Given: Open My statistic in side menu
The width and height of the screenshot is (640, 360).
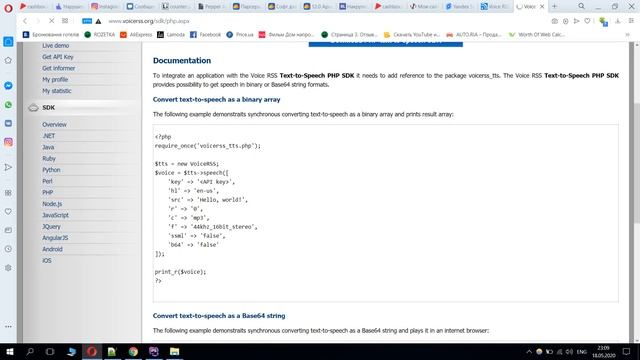Looking at the screenshot, I should click(57, 91).
